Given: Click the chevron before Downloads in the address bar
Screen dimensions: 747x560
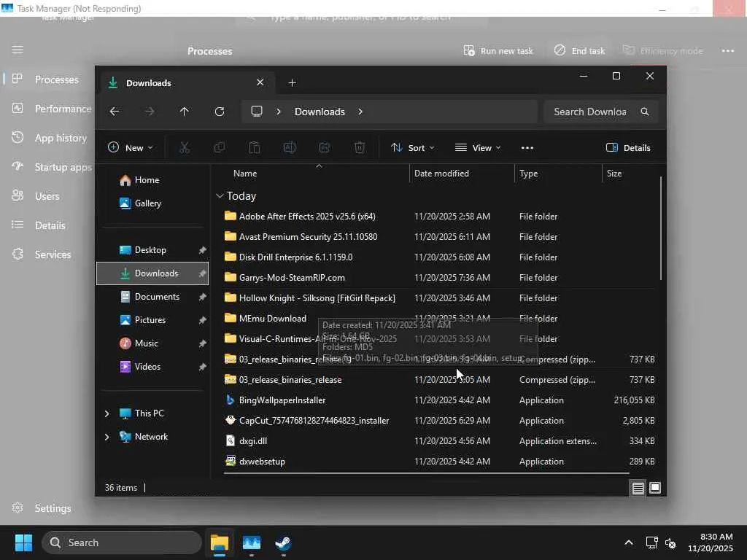Looking at the screenshot, I should (279, 112).
